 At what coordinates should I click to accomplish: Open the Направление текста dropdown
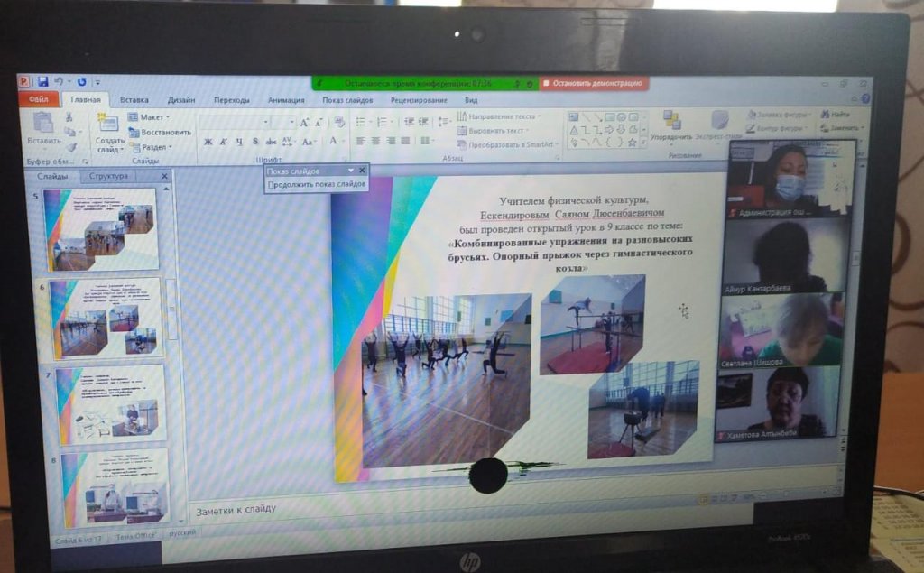[x=498, y=116]
